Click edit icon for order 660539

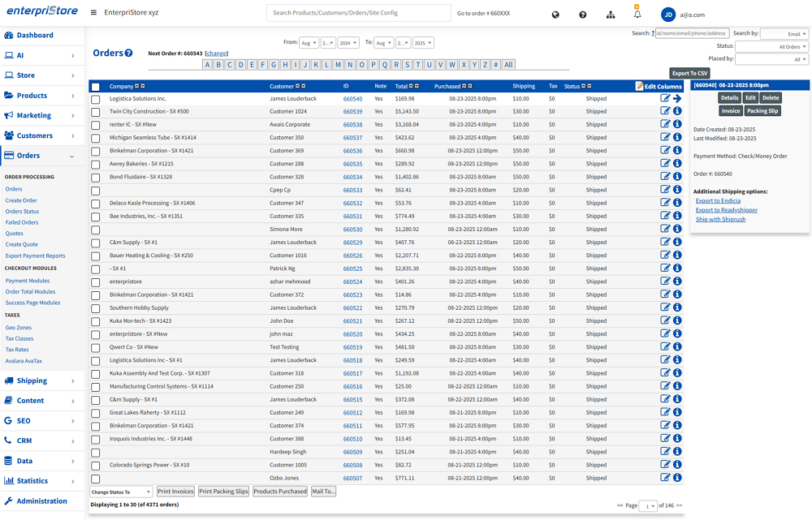click(x=666, y=112)
